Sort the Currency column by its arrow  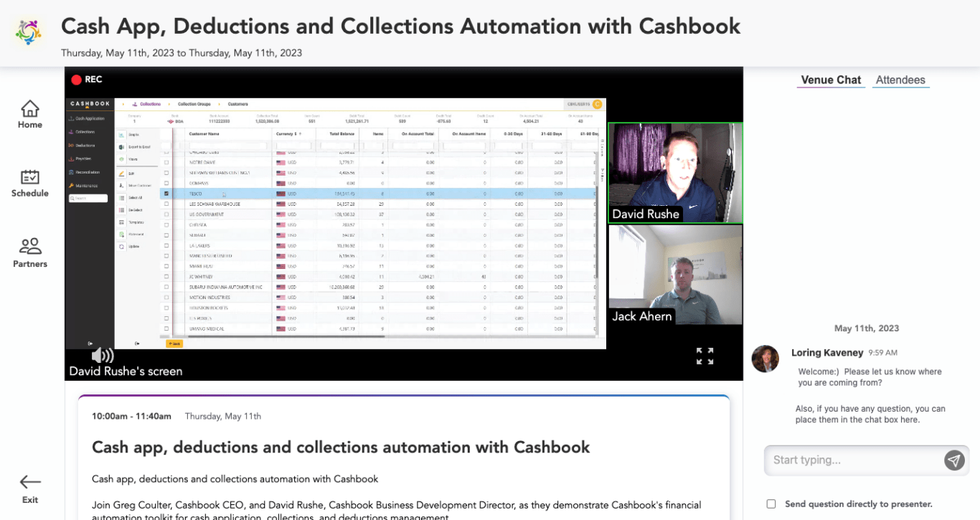[300, 134]
